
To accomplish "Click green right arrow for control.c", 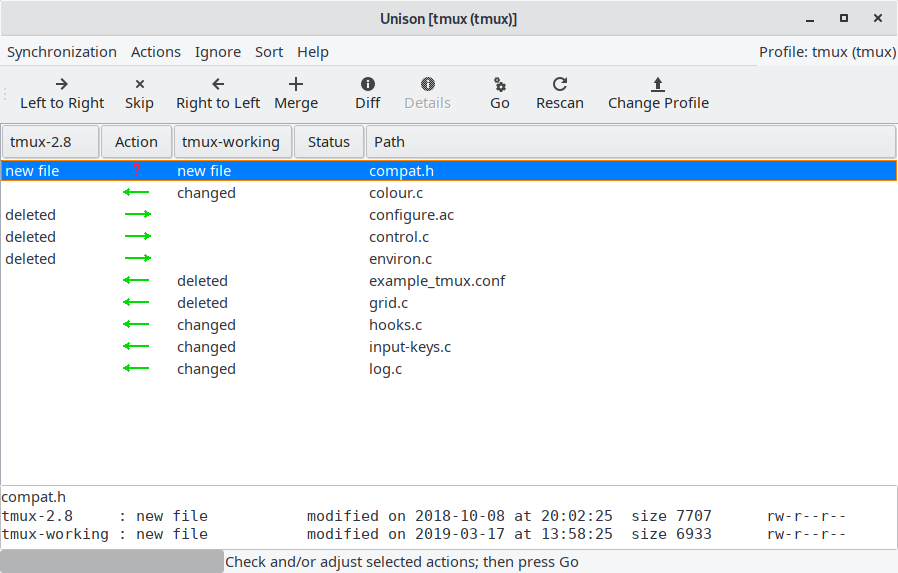I will pos(137,236).
